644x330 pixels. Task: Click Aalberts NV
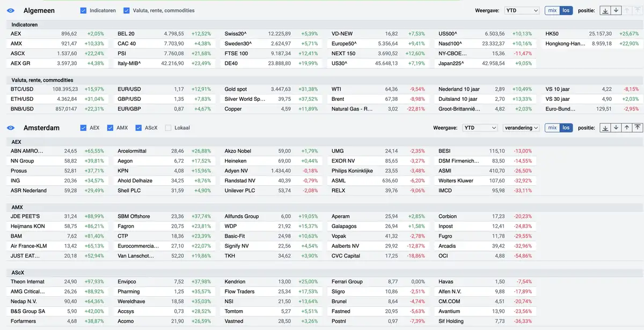(x=345, y=246)
